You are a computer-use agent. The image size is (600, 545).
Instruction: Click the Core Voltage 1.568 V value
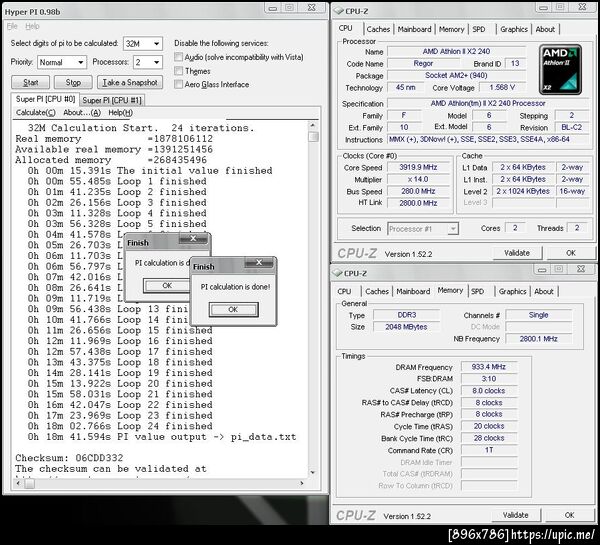[502, 87]
